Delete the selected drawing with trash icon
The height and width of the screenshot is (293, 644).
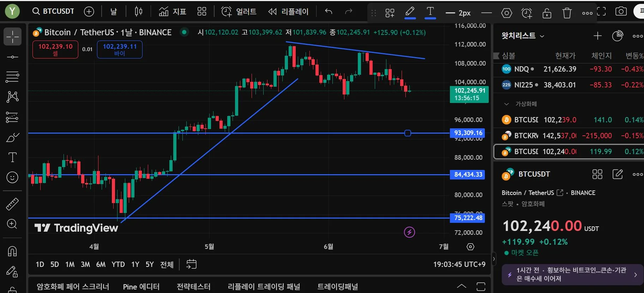coord(567,13)
